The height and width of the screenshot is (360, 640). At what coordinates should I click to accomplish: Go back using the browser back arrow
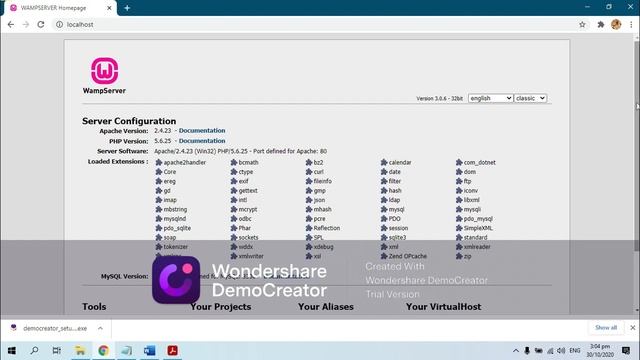[11, 24]
